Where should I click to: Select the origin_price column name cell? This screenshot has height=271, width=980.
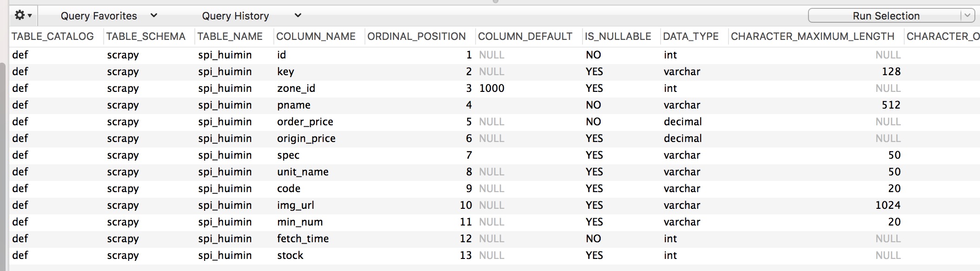(x=306, y=138)
